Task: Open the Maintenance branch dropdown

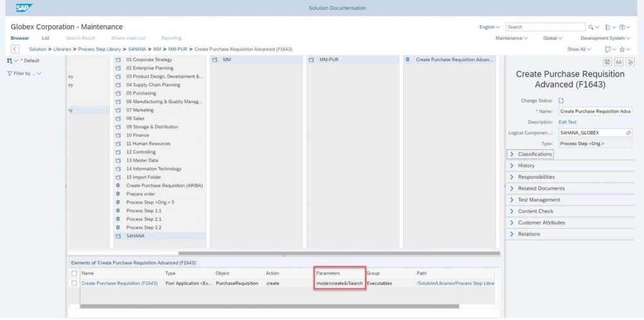Action: click(x=512, y=38)
